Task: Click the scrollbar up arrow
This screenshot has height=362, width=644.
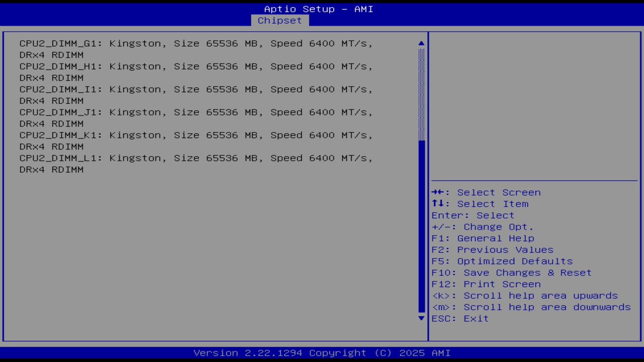Action: point(421,43)
